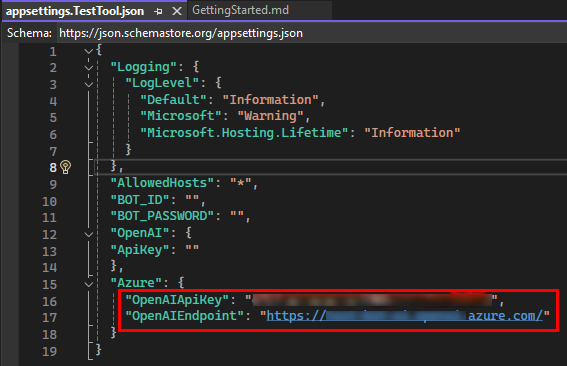Select the appsettings.TestTool.json tab
Viewport: 567px width, 366px height.
coord(75,11)
